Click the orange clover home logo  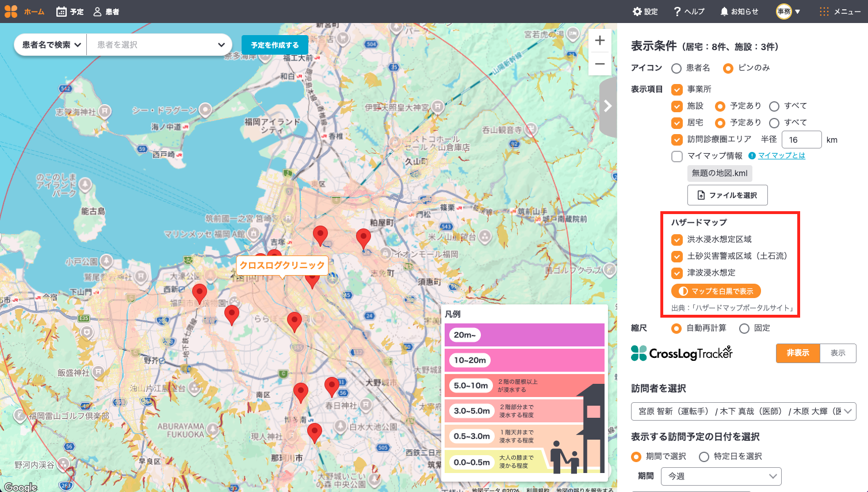click(x=11, y=12)
